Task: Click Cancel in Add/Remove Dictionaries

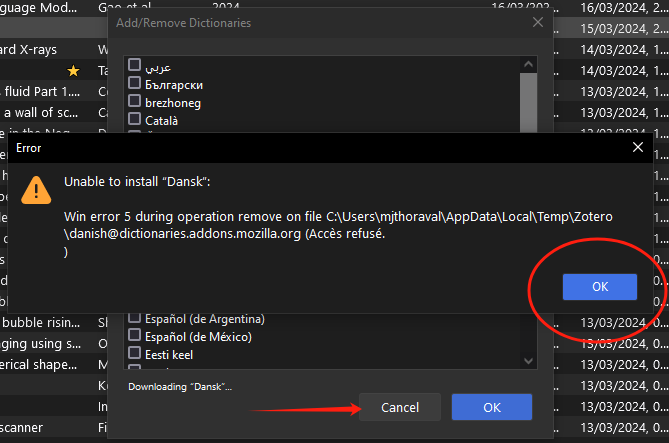Action: click(400, 407)
